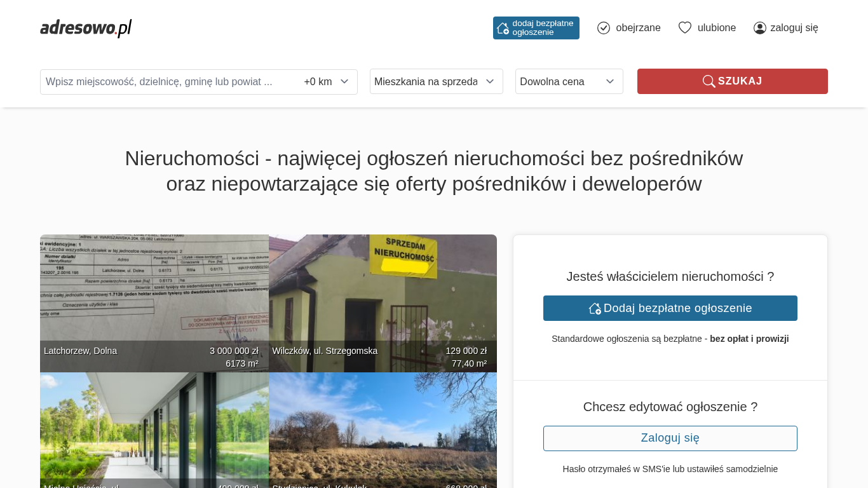The image size is (868, 488).
Task: Expand the +0 km distance dropdown
Action: point(327,82)
